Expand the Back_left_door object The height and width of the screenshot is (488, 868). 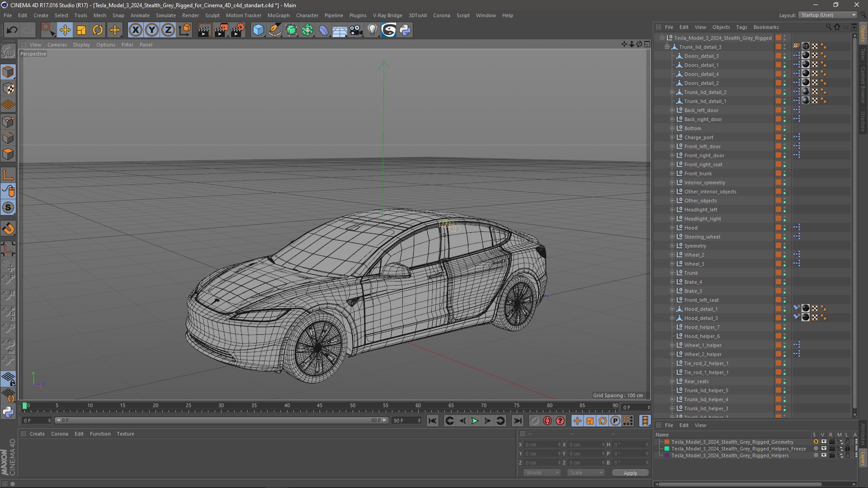tap(672, 110)
